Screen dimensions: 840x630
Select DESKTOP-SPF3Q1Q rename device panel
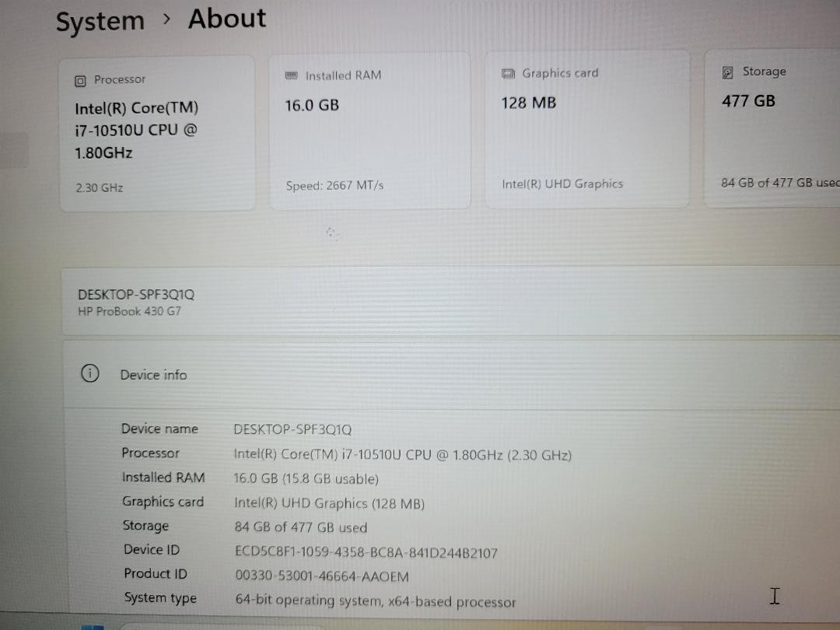[451, 301]
